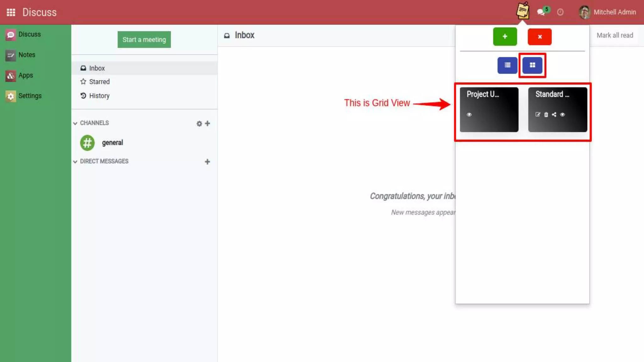Share the Standard note via share icon
Viewport: 644px width, 362px height.
(x=554, y=114)
